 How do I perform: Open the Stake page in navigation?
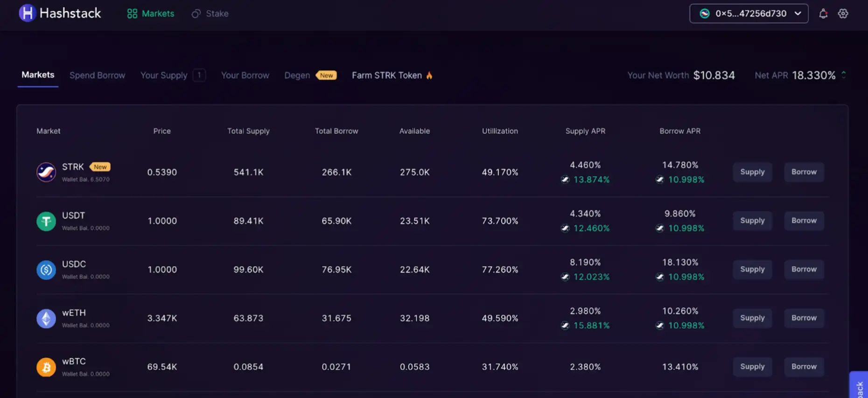210,14
